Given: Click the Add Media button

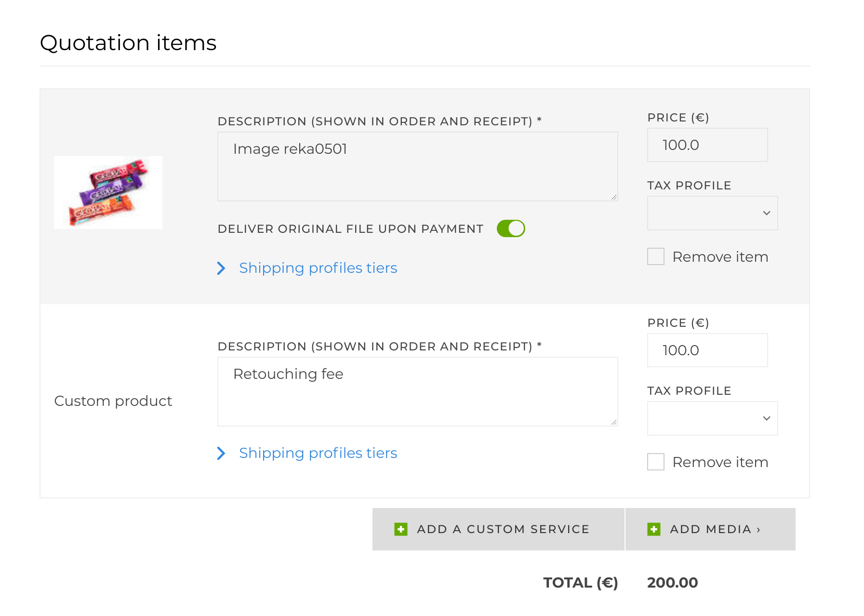Looking at the screenshot, I should click(x=710, y=529).
